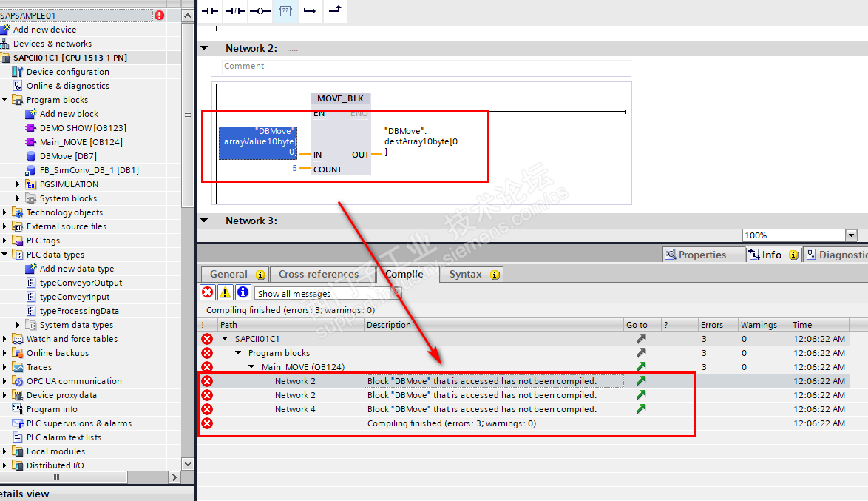Open PLC supervisions & alarms

[78, 423]
